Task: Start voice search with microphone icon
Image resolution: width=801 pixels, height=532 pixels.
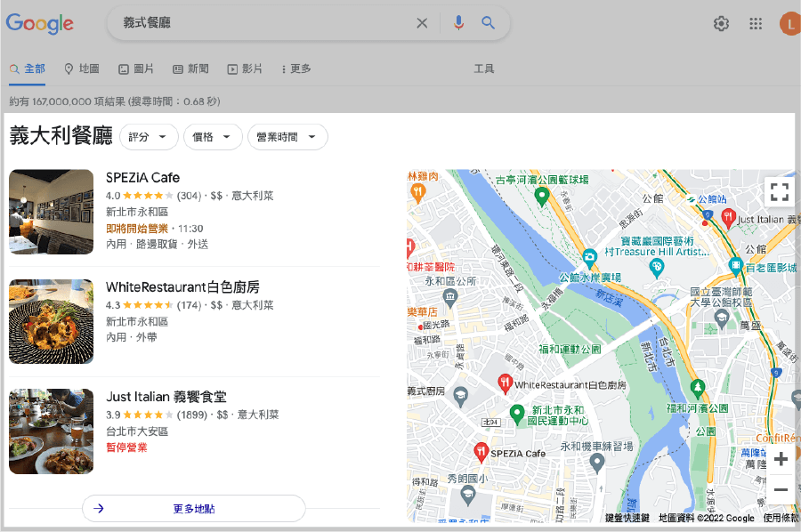Action: [458, 23]
